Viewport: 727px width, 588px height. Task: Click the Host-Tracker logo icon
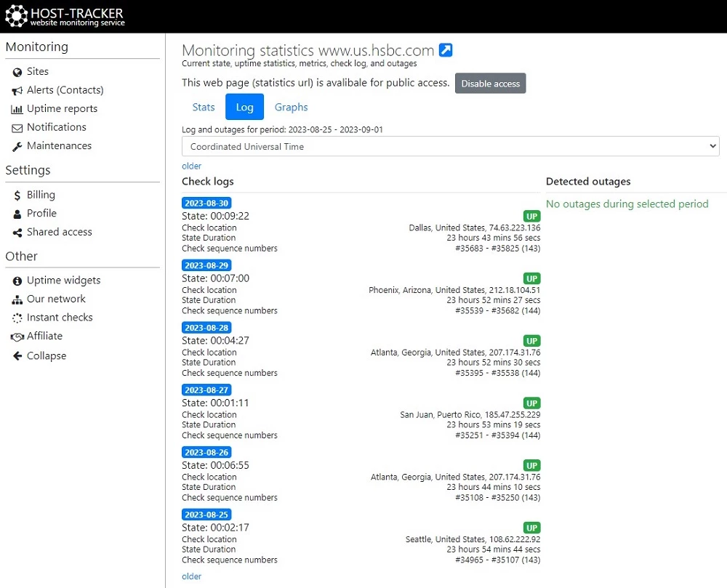pos(16,16)
